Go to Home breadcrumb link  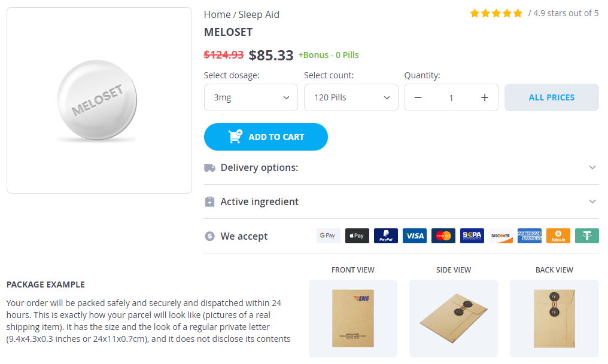click(x=217, y=14)
